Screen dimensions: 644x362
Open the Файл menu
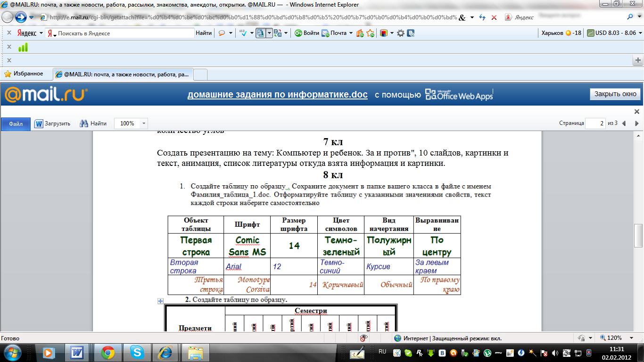(16, 123)
